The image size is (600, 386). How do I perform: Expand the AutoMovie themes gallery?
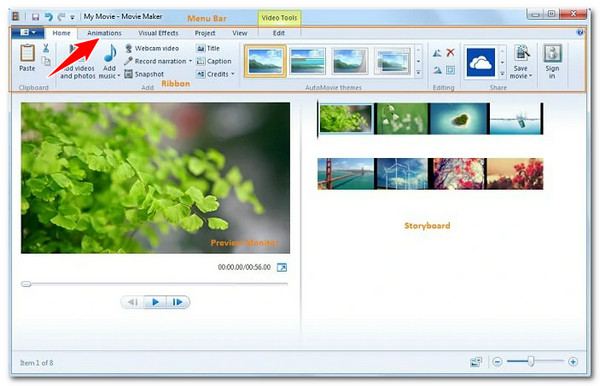pyautogui.click(x=418, y=73)
